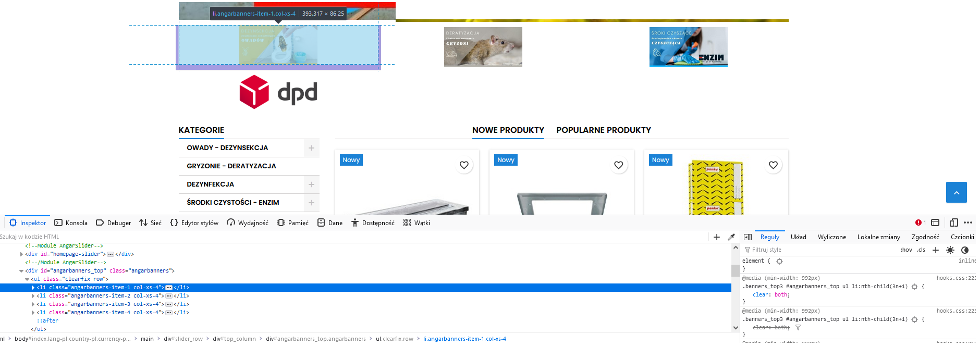
Task: Expand the angarbanners-item-4 li node
Action: pos(33,313)
